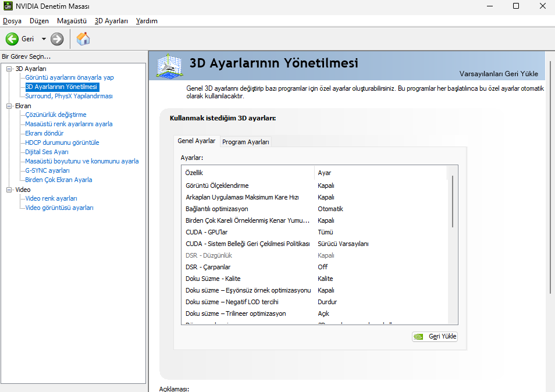Open G-SYNC ayarları page
Screen dimensions: 555x392
[47, 170]
